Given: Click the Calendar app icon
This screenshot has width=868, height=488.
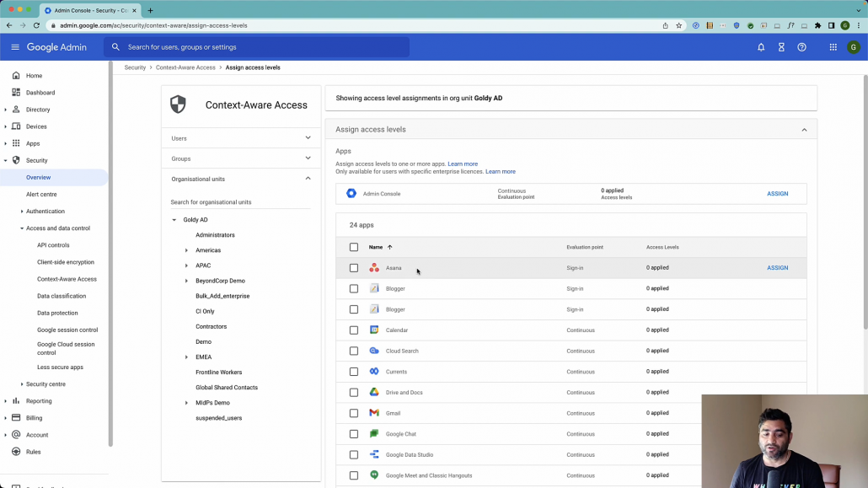Looking at the screenshot, I should tap(374, 330).
